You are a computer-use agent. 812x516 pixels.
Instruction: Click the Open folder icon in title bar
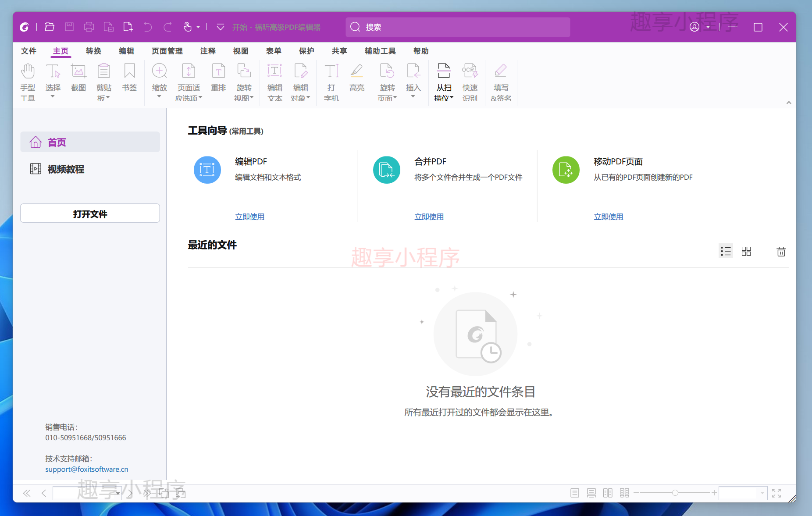click(x=50, y=27)
